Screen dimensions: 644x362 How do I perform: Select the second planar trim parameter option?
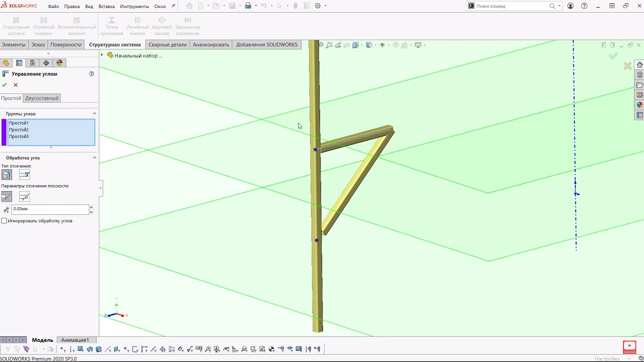pos(24,197)
